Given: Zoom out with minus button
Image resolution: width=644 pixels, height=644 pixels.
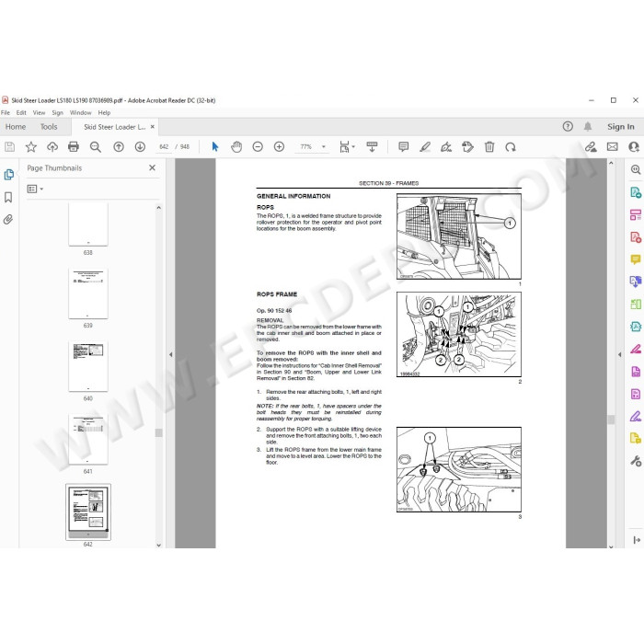Looking at the screenshot, I should 258,146.
